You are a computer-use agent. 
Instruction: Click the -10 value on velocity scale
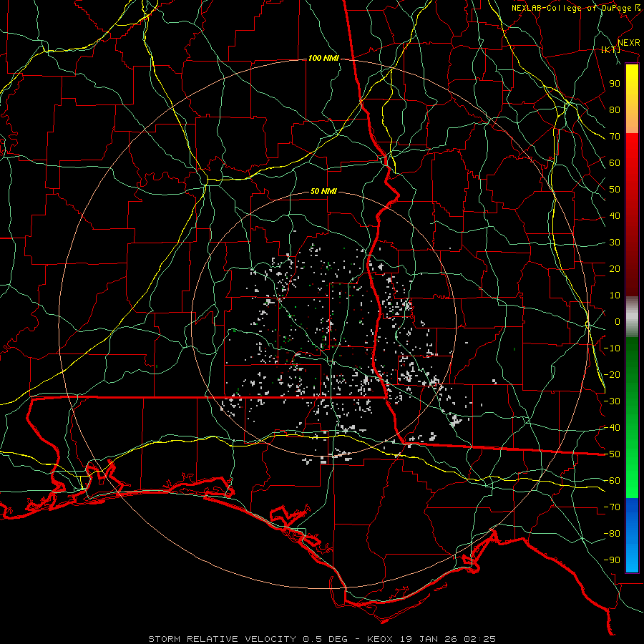coord(612,348)
